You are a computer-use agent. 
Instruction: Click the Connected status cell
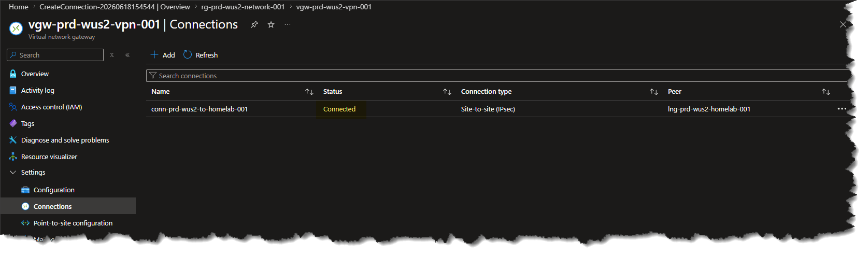pyautogui.click(x=339, y=109)
